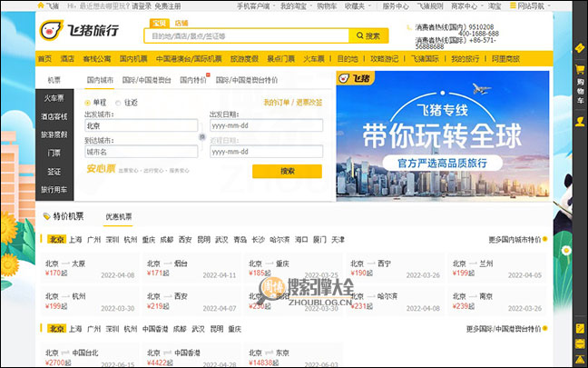Screen dimensions: 588x368
Task: Open the feedback note sidebar icon
Action: [x=580, y=328]
